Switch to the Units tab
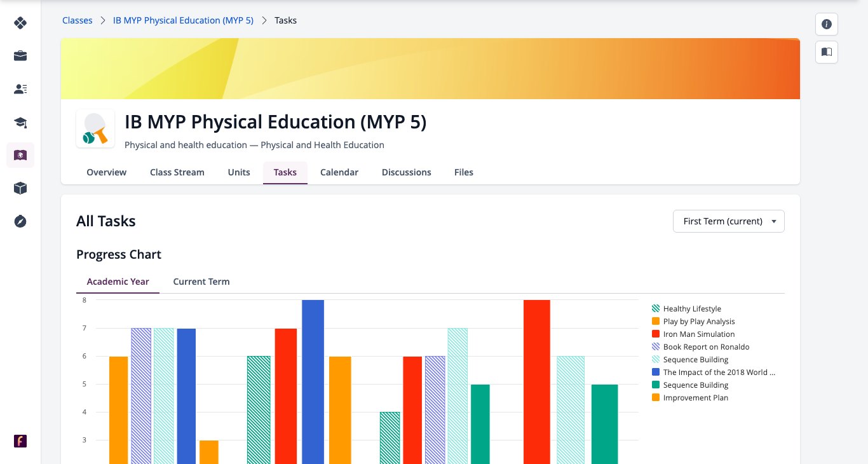The height and width of the screenshot is (464, 868). pyautogui.click(x=239, y=172)
